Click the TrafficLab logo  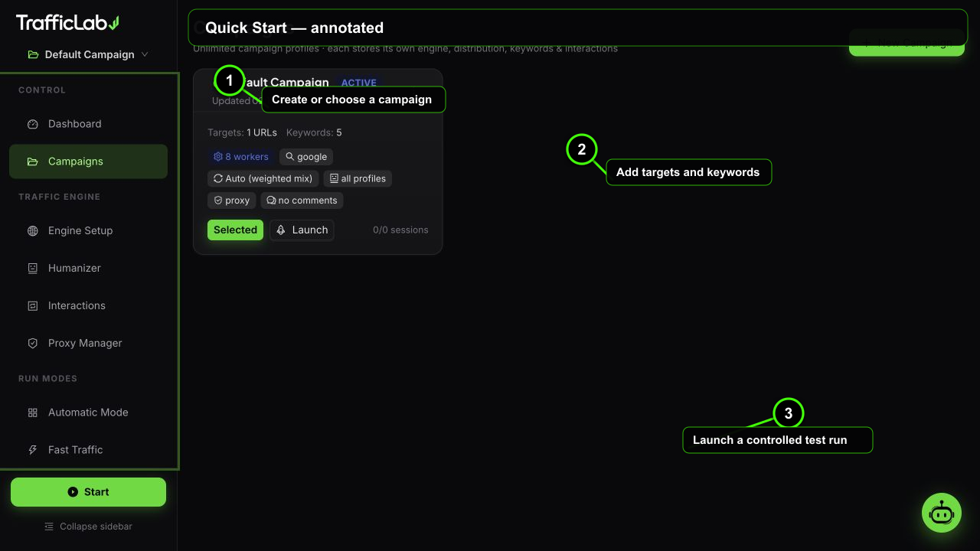click(x=67, y=23)
